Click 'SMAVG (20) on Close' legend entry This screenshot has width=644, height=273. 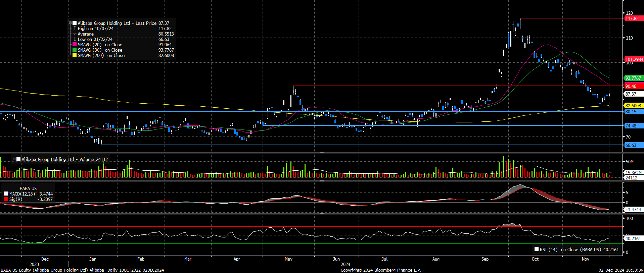(x=100, y=45)
